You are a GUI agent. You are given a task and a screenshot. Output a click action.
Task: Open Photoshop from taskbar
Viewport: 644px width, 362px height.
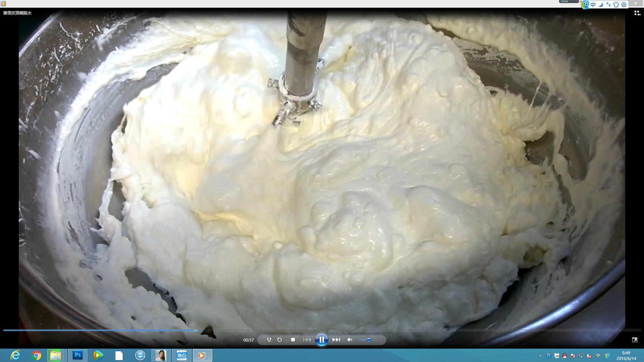[78, 355]
